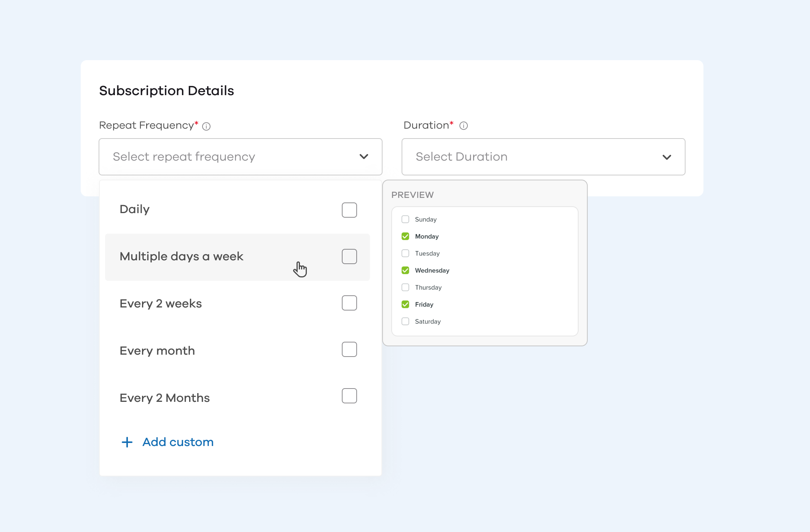Check the Every 2 weeks checkbox
810x532 pixels.
click(x=349, y=303)
